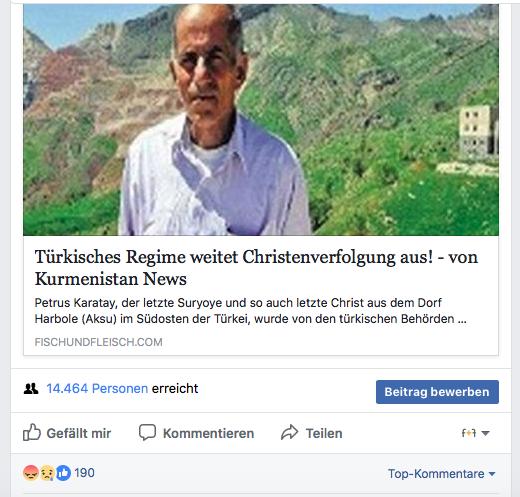
Task: Click the speech bubble comment icon
Action: [147, 432]
